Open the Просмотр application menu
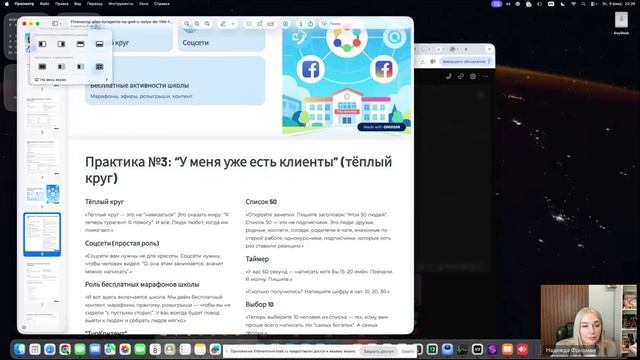This screenshot has height=360, width=640. (x=24, y=4)
